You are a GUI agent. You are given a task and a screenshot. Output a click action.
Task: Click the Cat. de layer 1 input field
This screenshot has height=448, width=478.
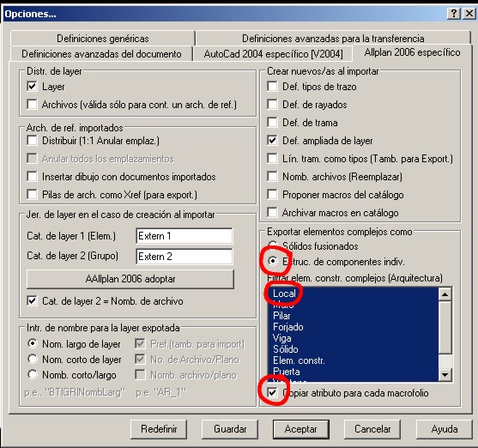(185, 236)
